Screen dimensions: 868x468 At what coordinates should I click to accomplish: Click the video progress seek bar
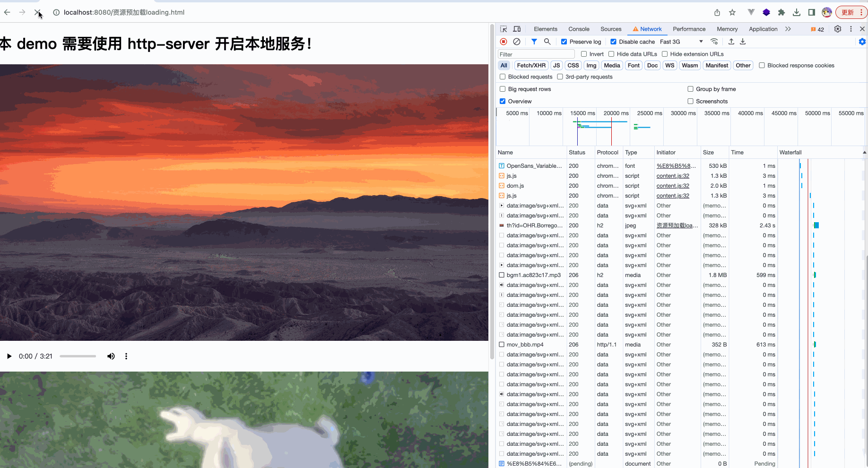(x=78, y=356)
